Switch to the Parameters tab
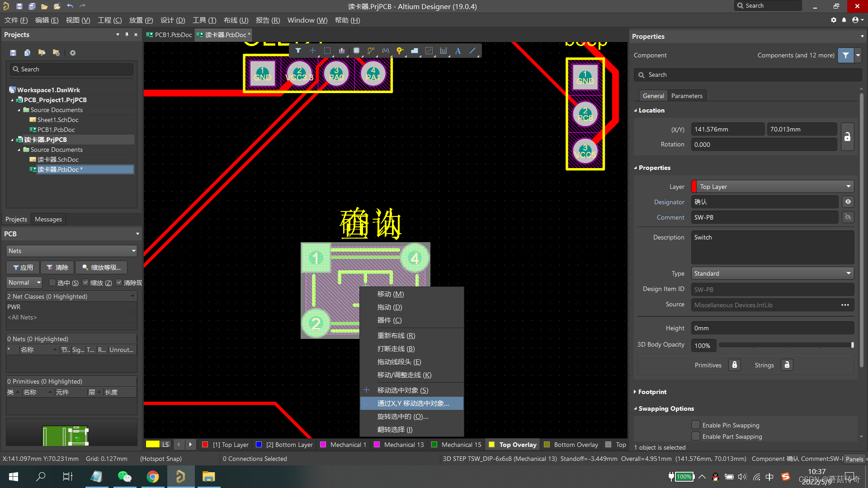Viewport: 868px width, 488px height. pos(686,96)
